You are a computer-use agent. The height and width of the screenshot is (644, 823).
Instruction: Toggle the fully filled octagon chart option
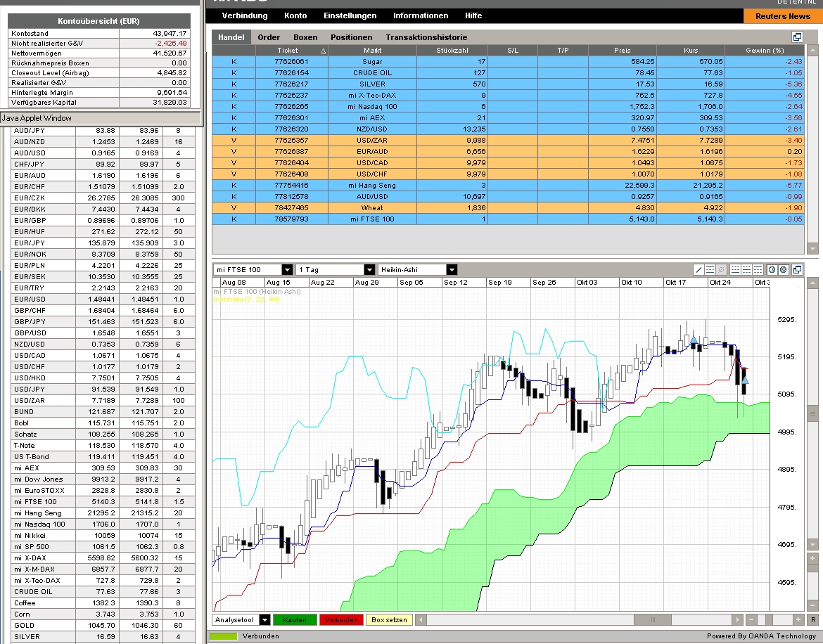tap(783, 269)
